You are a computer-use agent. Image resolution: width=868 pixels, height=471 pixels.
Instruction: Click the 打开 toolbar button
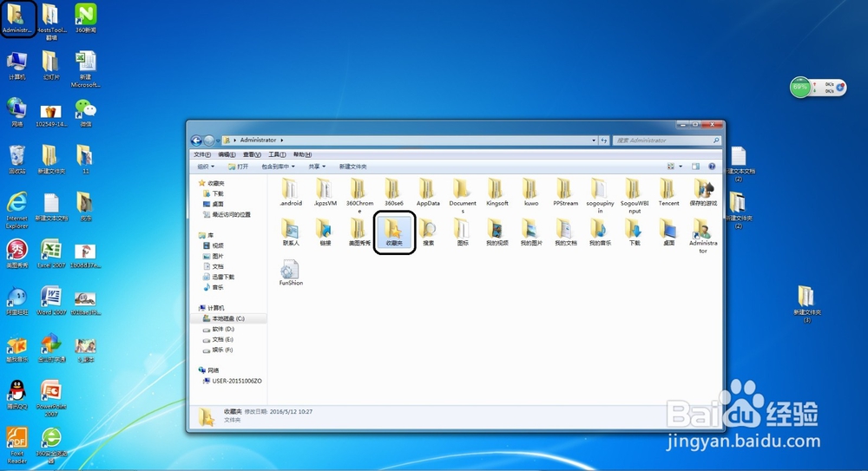pyautogui.click(x=239, y=167)
